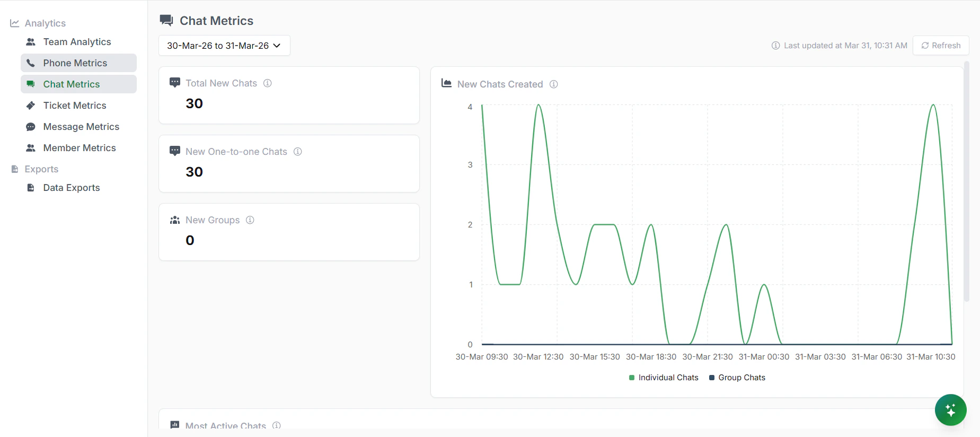Image resolution: width=980 pixels, height=437 pixels.
Task: Click info icon beside Last updated timestamp
Action: pos(775,46)
